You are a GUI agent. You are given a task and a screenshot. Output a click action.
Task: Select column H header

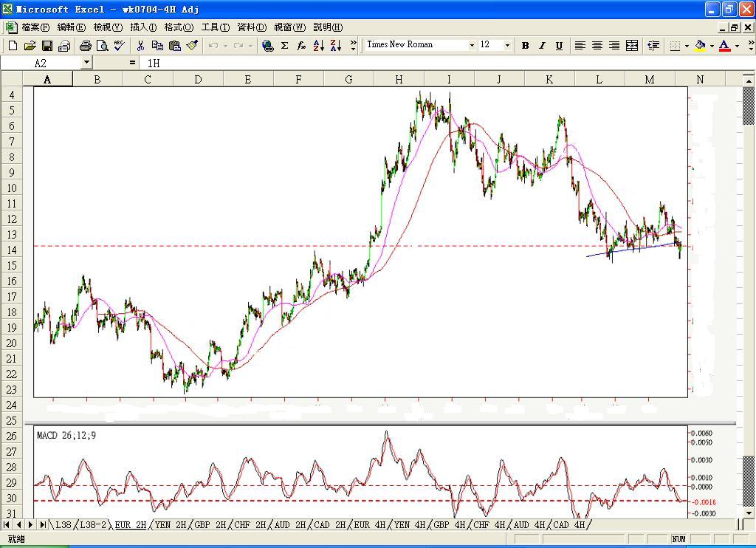pyautogui.click(x=399, y=80)
